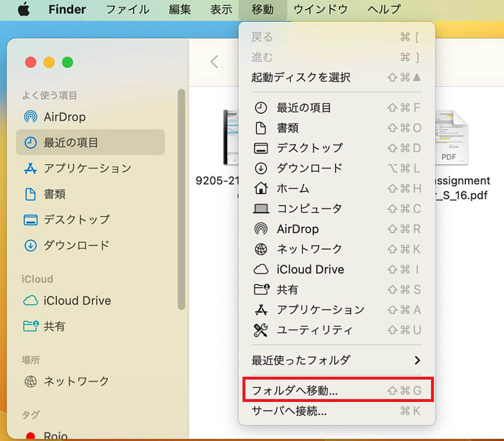Click the green zoom window button
Viewport: 504px width, 441px height.
point(67,62)
